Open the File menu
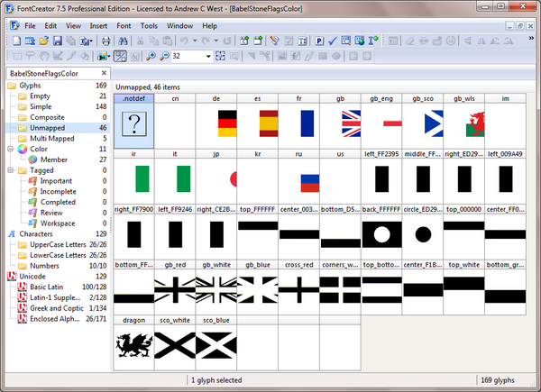 (30, 26)
